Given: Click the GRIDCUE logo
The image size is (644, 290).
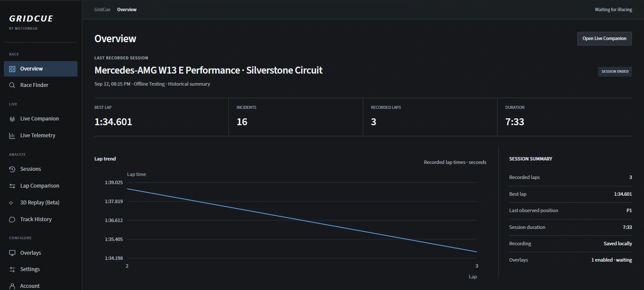Looking at the screenshot, I should tap(31, 19).
